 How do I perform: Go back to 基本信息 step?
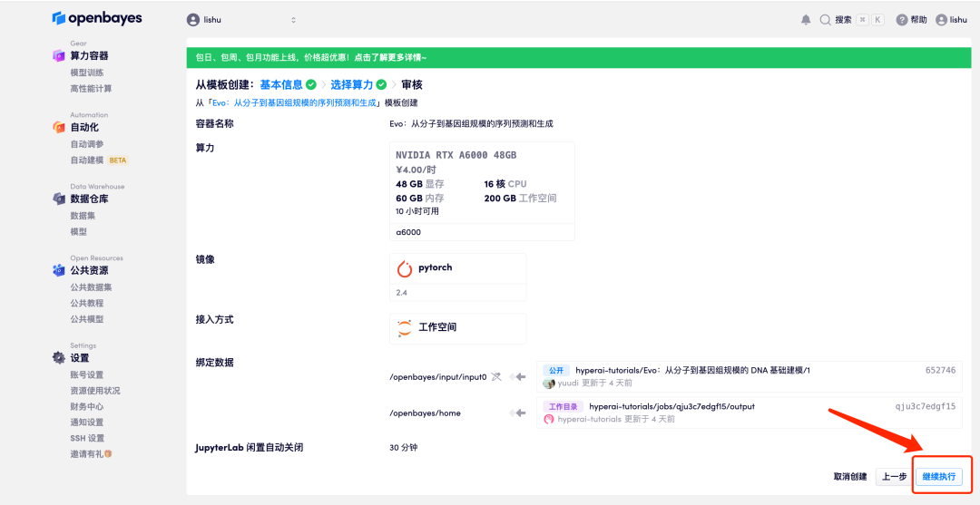tap(281, 84)
